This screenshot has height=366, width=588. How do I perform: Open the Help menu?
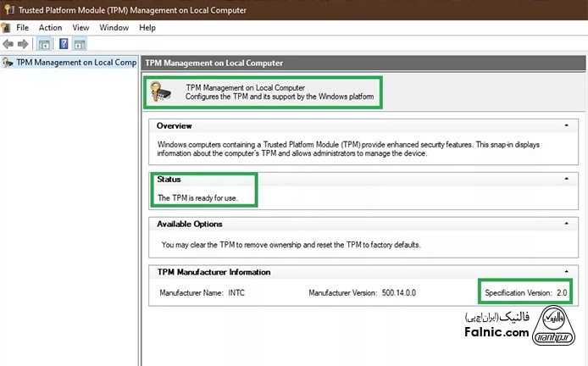click(147, 27)
